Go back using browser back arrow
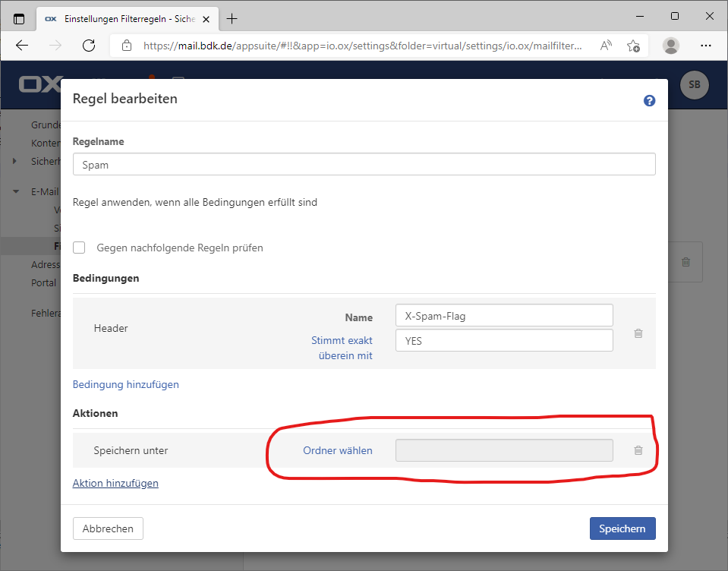 [22, 46]
